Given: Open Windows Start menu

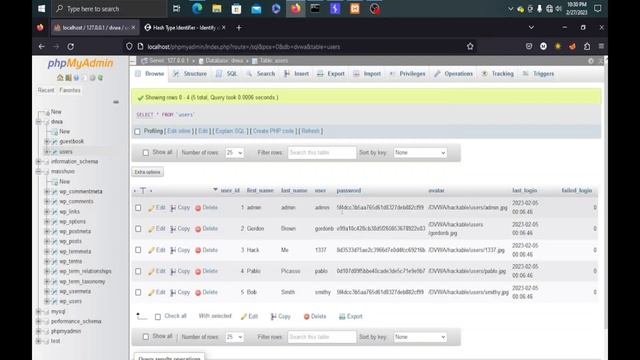Looking at the screenshot, I should (42, 9).
